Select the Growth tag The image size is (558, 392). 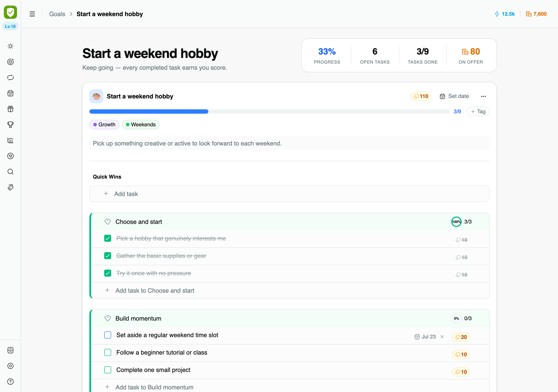[x=104, y=125]
